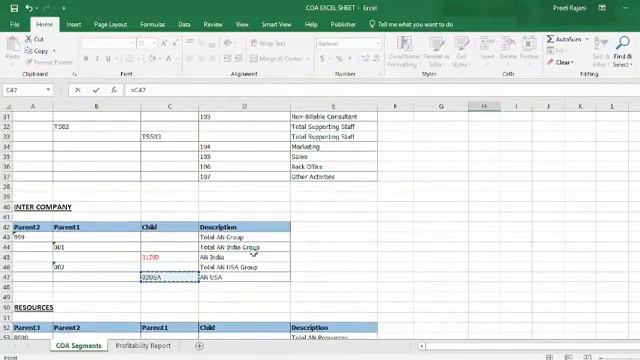Add new sheet with plus icon
The image size is (640, 360).
[x=199, y=346]
